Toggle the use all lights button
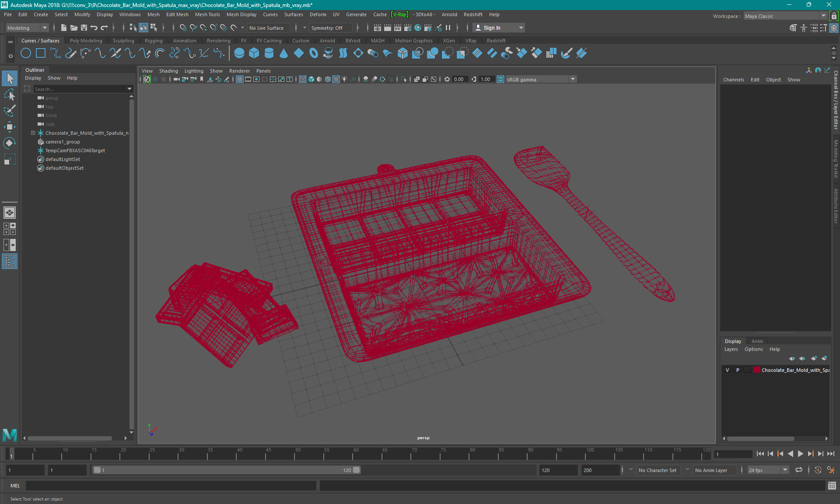This screenshot has width=840, height=504. [x=345, y=79]
